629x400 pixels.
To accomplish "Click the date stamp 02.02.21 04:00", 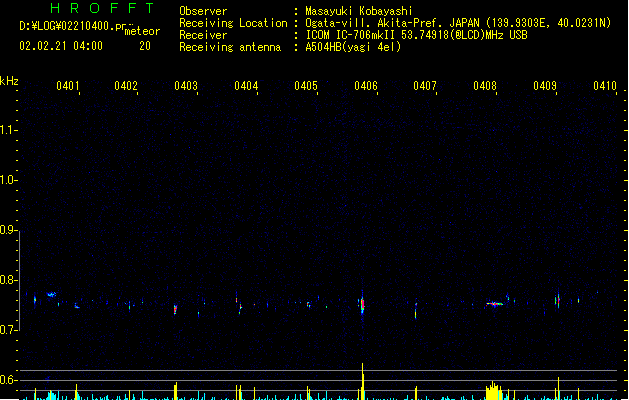I will click(61, 46).
